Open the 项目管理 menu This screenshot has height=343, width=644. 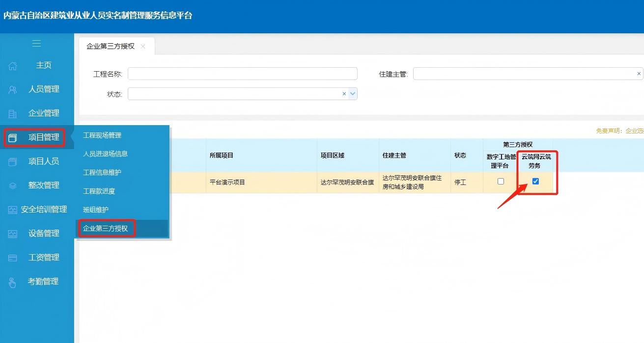[44, 137]
